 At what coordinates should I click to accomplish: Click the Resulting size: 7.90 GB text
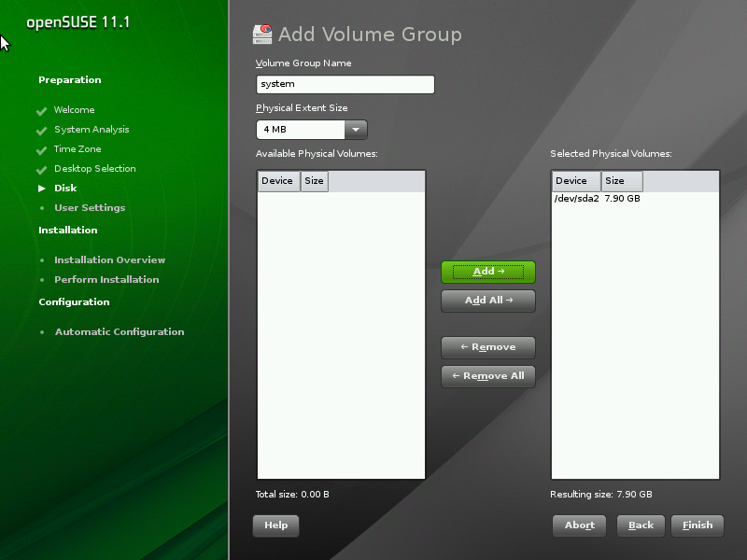[600, 495]
